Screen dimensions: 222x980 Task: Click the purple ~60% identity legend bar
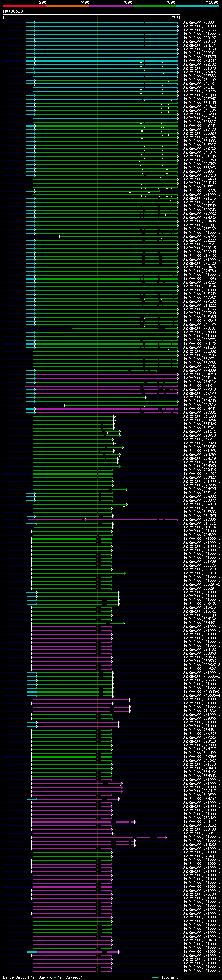[111, 6]
